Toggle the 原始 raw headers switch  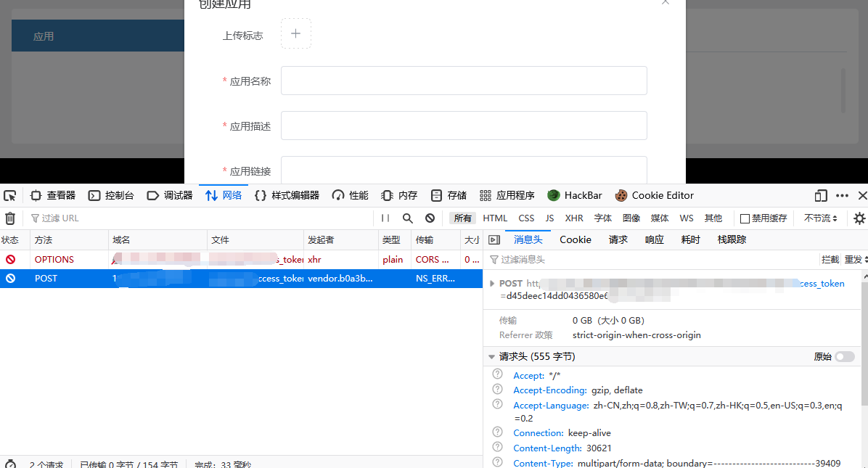click(x=844, y=356)
